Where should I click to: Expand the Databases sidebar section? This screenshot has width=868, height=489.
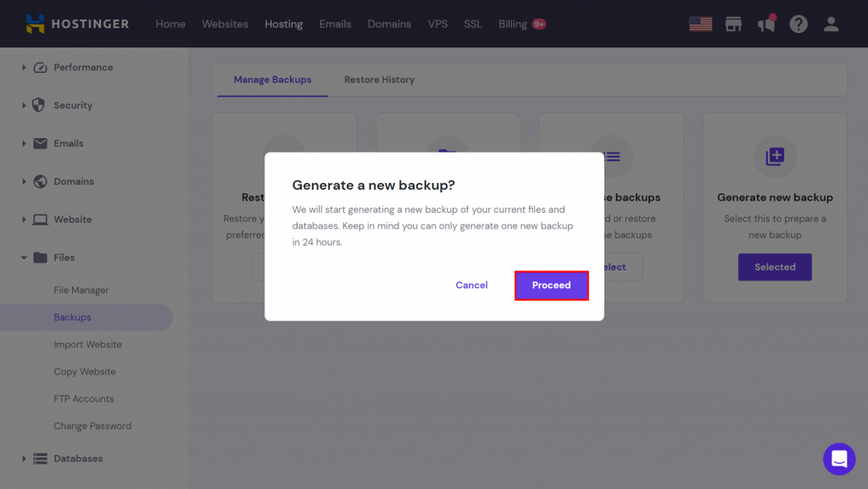click(24, 458)
